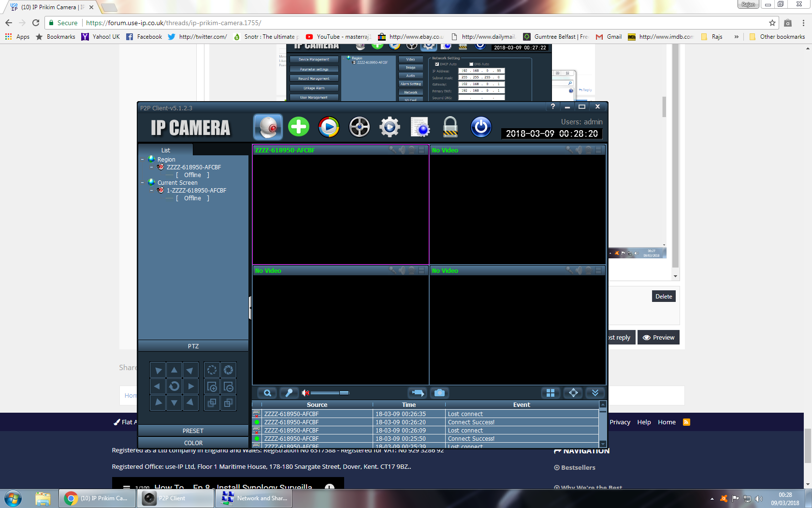
Task: Open the COLOR panel tab
Action: tap(193, 443)
